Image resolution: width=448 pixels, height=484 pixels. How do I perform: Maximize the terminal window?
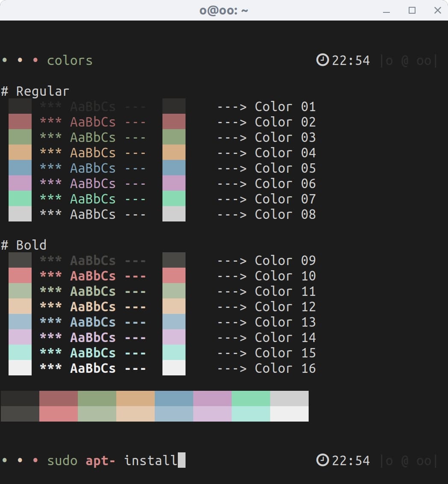pos(412,11)
